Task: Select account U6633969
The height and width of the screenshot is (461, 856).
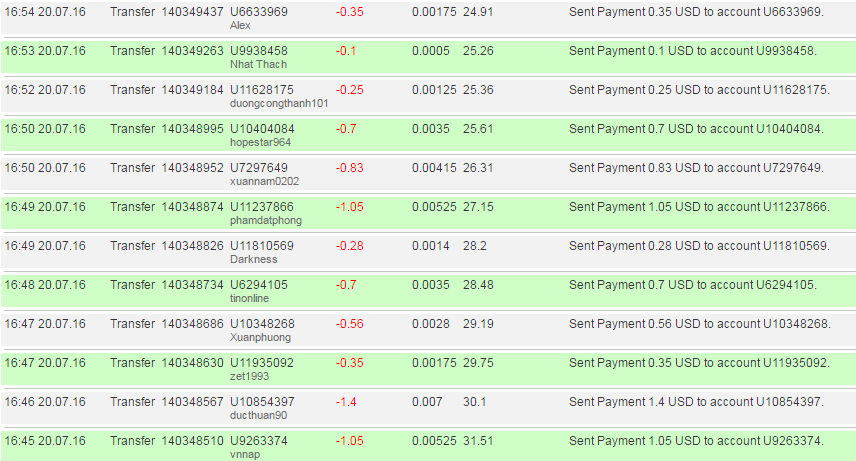Action: click(x=259, y=12)
